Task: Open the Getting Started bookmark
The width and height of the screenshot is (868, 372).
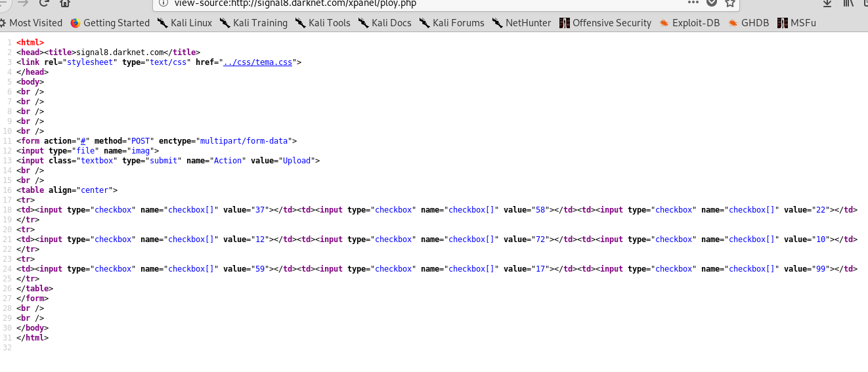Action: [110, 23]
